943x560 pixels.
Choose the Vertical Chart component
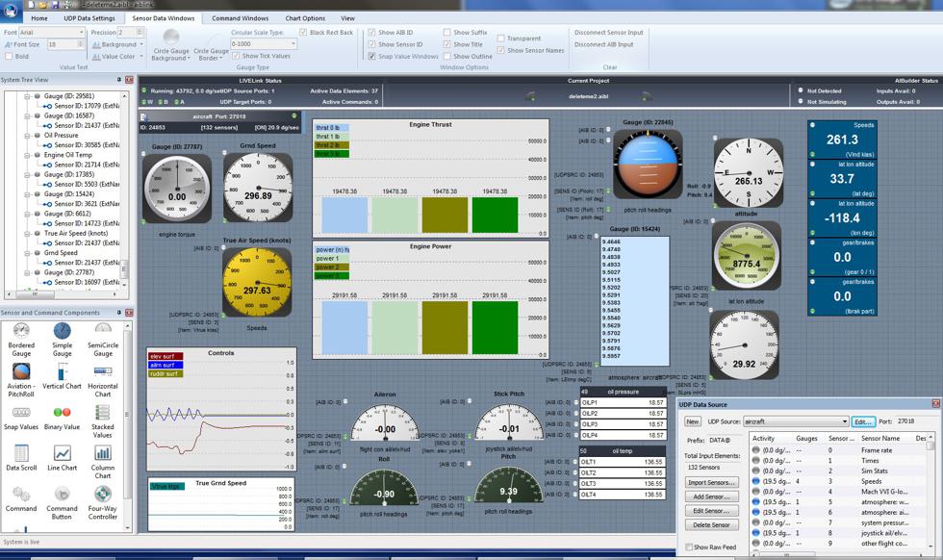coord(62,376)
